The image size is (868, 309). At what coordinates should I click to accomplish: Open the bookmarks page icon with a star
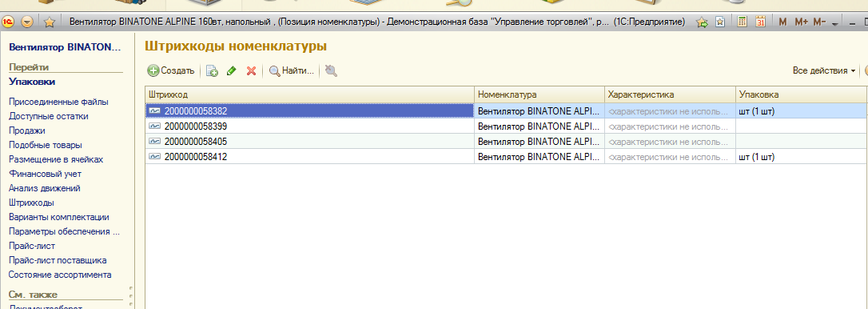click(719, 22)
